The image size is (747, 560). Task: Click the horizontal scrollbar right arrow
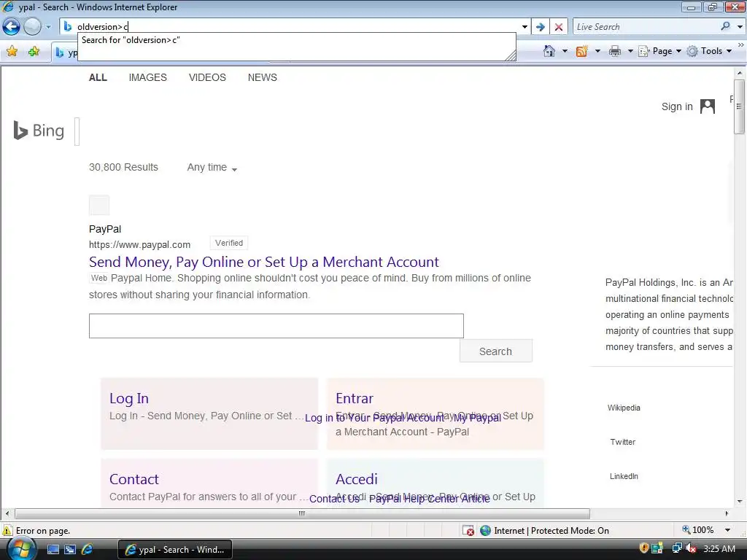coord(727,513)
